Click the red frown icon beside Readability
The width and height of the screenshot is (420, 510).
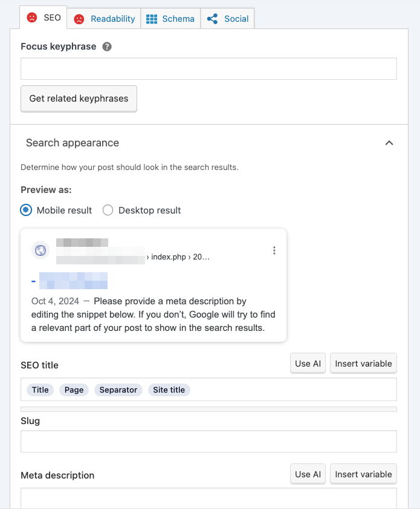click(79, 19)
